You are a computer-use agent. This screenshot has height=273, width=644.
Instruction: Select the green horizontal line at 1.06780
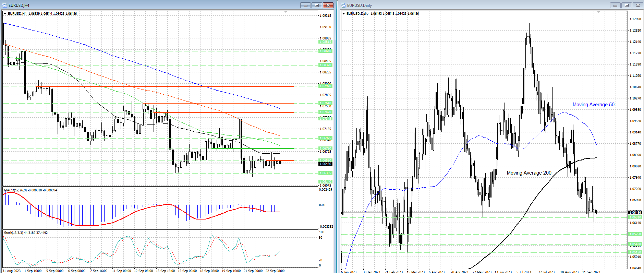(254, 149)
